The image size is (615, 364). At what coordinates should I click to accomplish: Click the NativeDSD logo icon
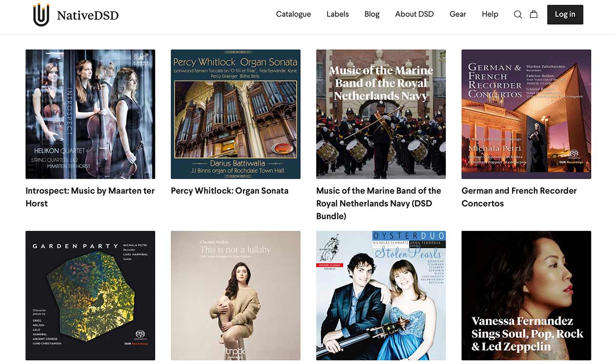pos(41,15)
